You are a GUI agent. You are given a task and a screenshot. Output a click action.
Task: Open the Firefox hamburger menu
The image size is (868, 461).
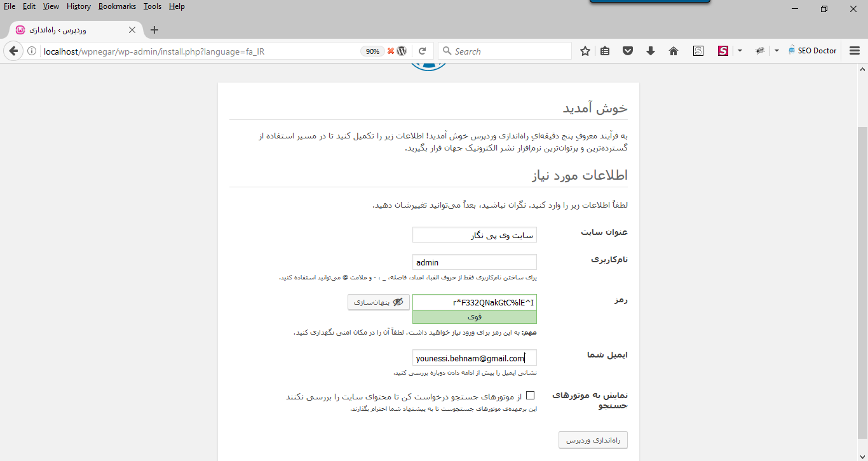click(x=855, y=51)
